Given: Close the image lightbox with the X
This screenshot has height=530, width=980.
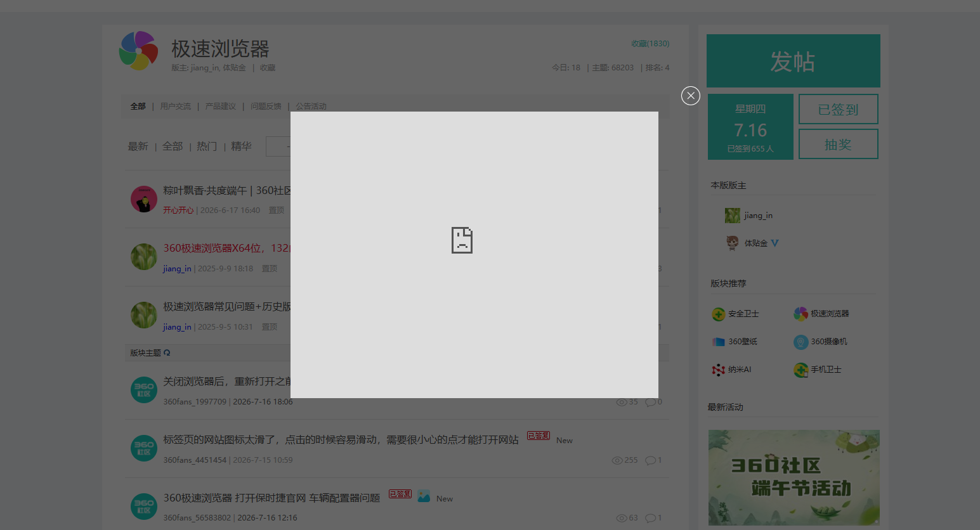Looking at the screenshot, I should (691, 96).
